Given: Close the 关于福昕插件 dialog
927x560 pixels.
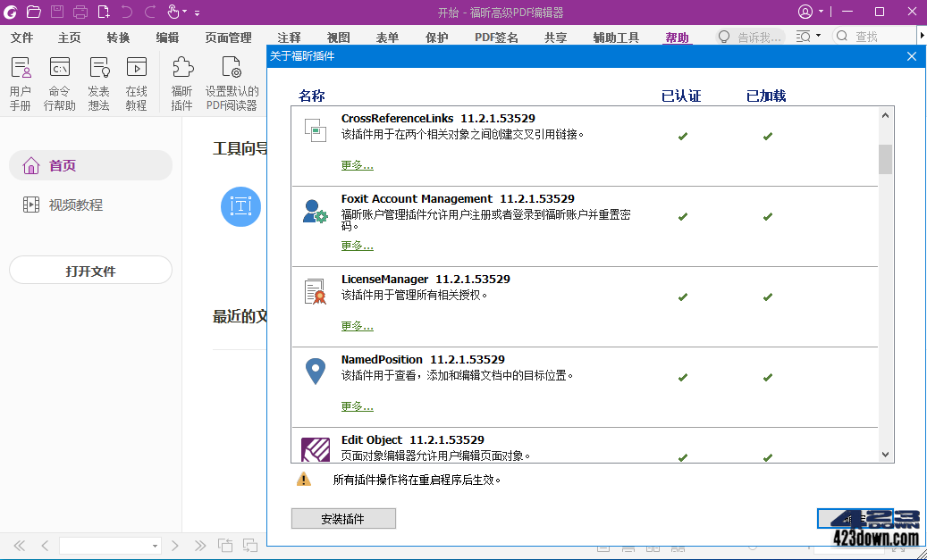Looking at the screenshot, I should (x=912, y=56).
